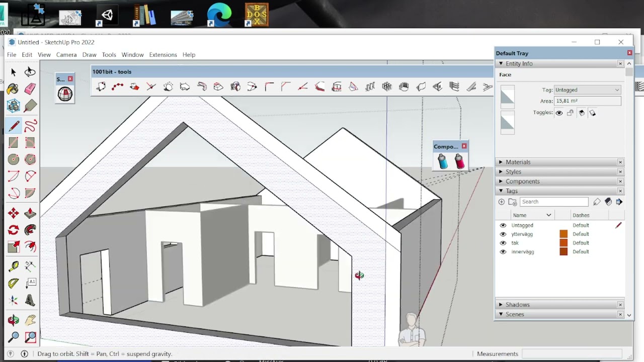The height and width of the screenshot is (362, 644).
Task: Click the yttervägg orange color swatch
Action: point(563,234)
